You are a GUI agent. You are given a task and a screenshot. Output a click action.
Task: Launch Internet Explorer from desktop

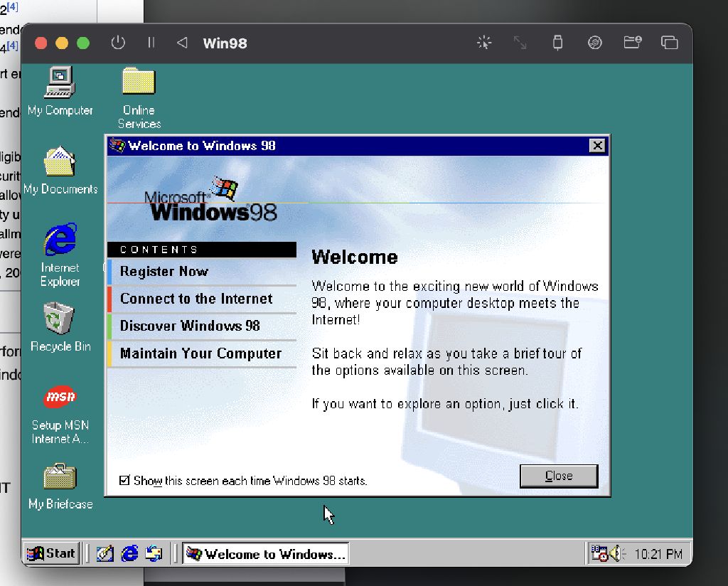(x=60, y=240)
